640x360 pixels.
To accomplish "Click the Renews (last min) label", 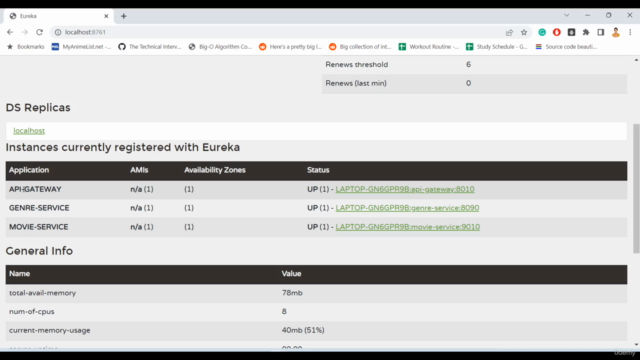I will 356,83.
